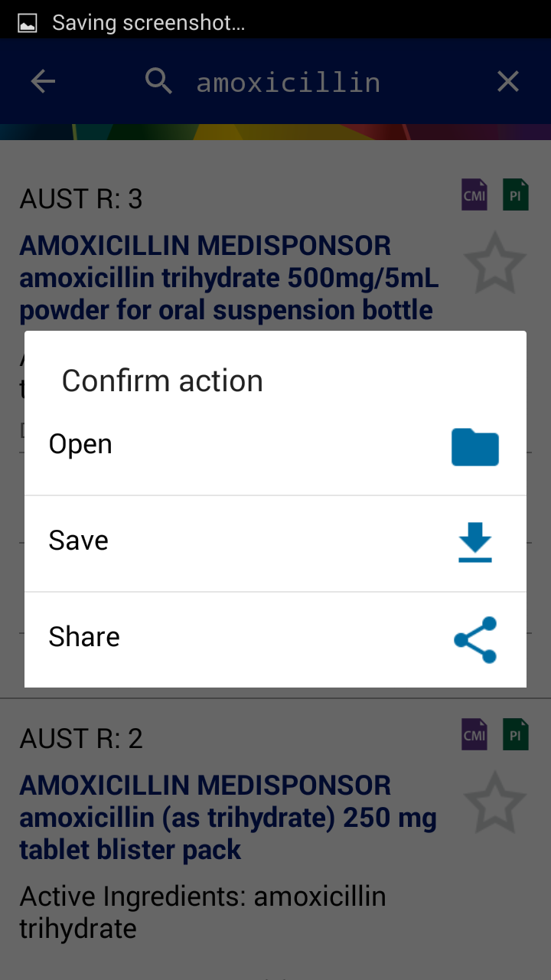The image size is (551, 980).
Task: Tap the magnifier search icon
Action: [x=158, y=81]
